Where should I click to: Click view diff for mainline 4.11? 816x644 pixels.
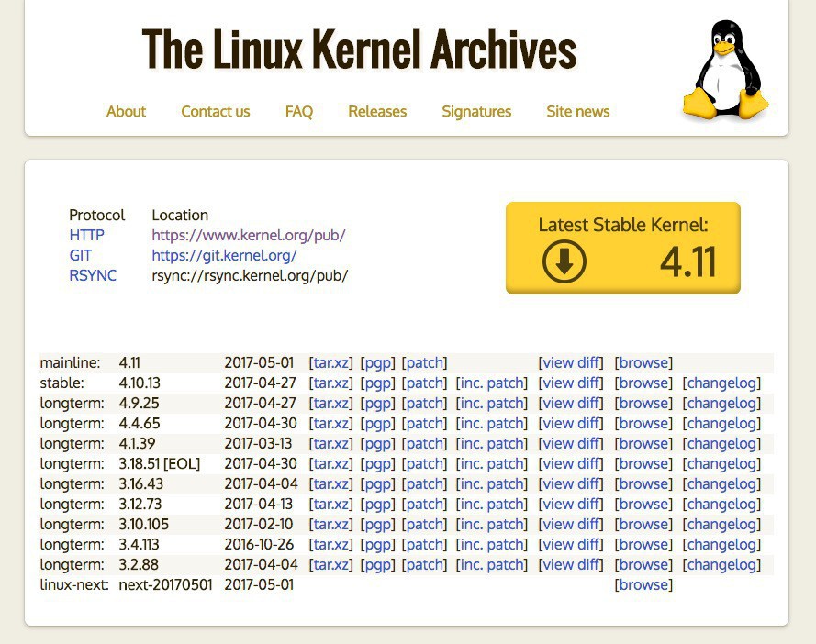click(x=571, y=362)
